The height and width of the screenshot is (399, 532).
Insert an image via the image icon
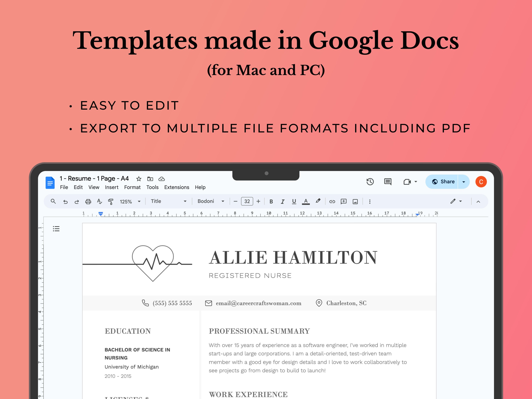(x=355, y=201)
